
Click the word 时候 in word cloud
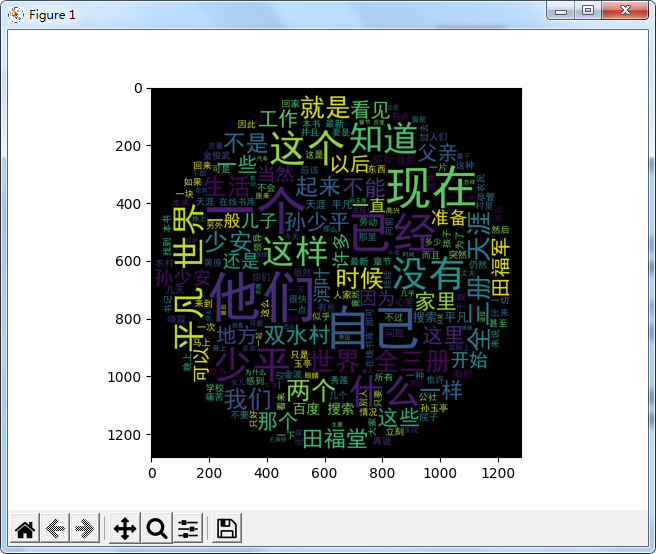click(x=360, y=278)
